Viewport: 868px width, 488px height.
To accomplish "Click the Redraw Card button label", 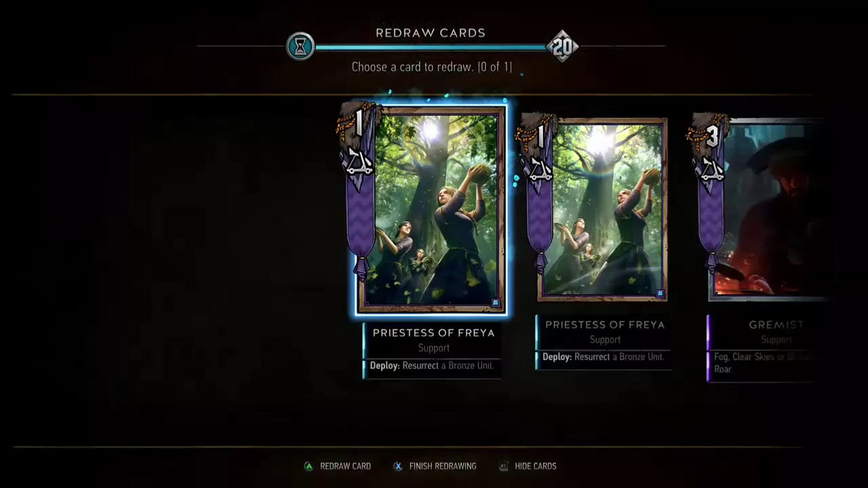I will pos(345,466).
